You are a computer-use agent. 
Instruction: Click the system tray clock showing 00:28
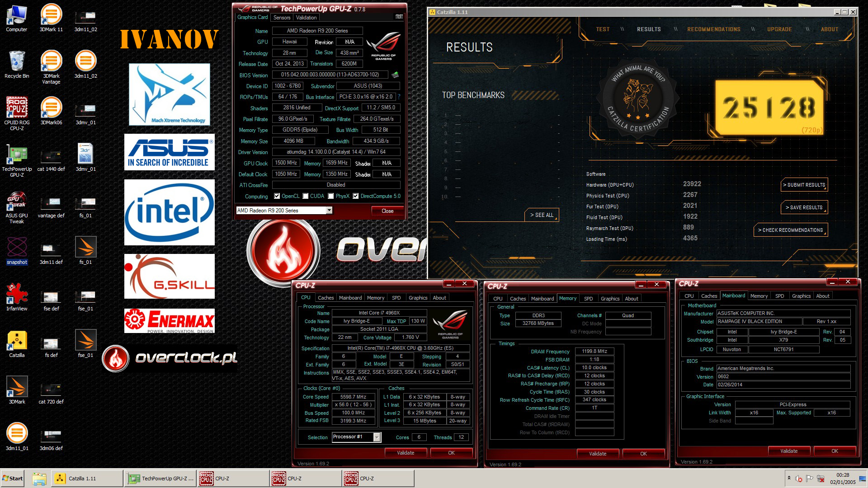pos(843,479)
